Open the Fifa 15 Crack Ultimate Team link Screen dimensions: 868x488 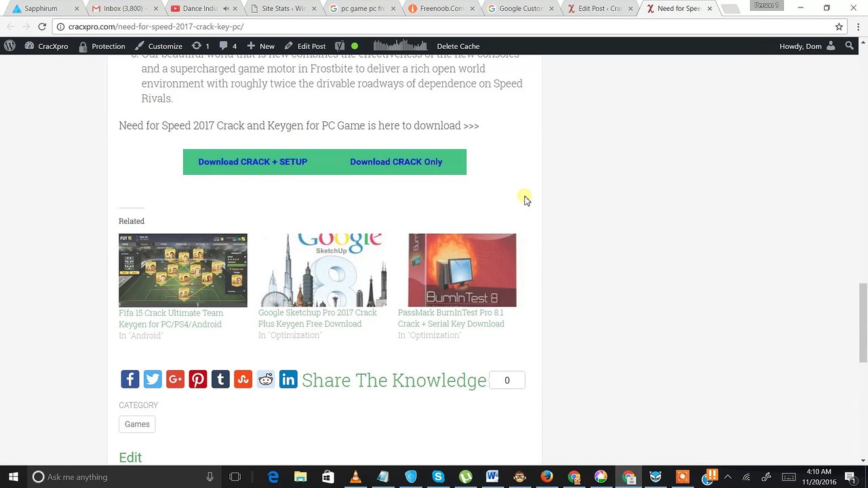[x=171, y=319]
